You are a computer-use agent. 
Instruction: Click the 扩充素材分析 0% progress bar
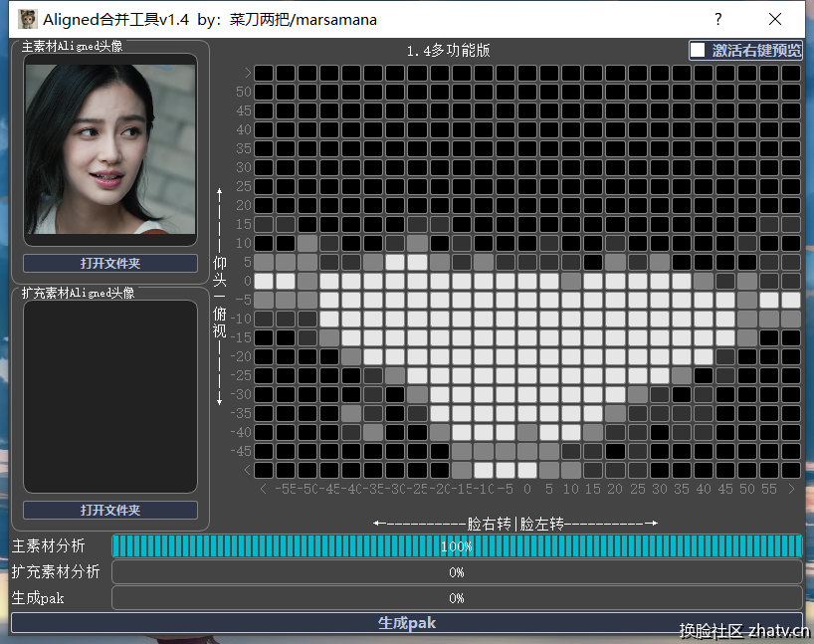(x=457, y=572)
